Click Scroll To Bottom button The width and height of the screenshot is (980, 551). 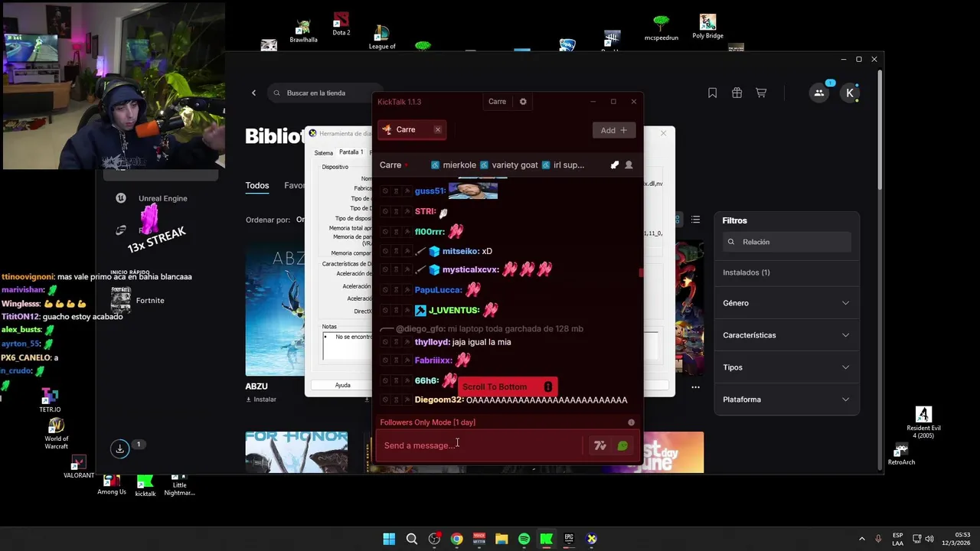tap(508, 387)
